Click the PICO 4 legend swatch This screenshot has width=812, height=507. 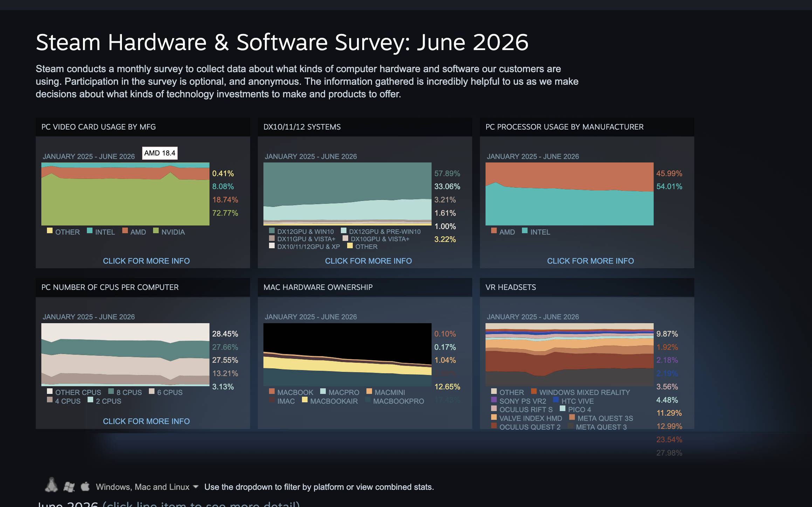click(x=563, y=408)
